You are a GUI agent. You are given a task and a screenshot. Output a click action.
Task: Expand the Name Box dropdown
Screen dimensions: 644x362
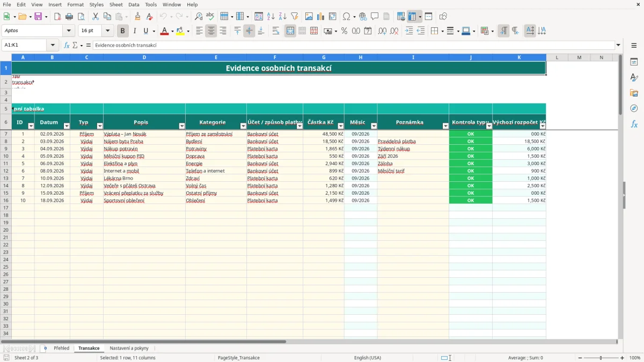click(x=53, y=45)
